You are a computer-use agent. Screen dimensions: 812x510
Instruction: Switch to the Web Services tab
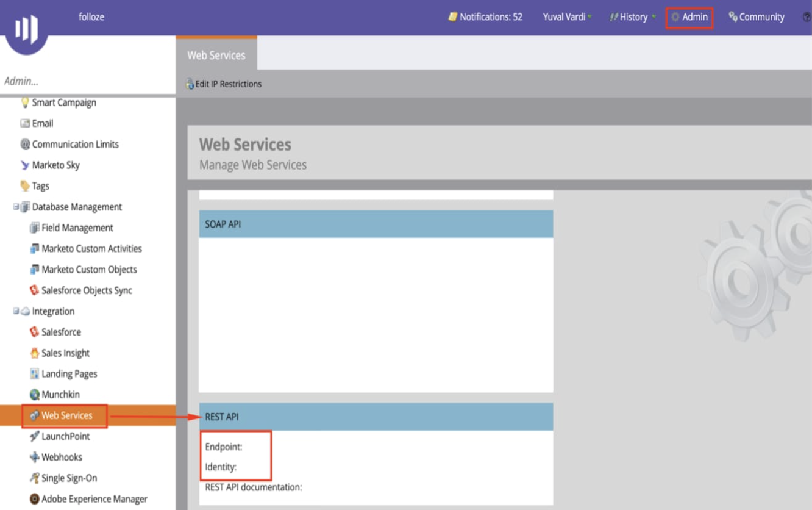click(216, 55)
